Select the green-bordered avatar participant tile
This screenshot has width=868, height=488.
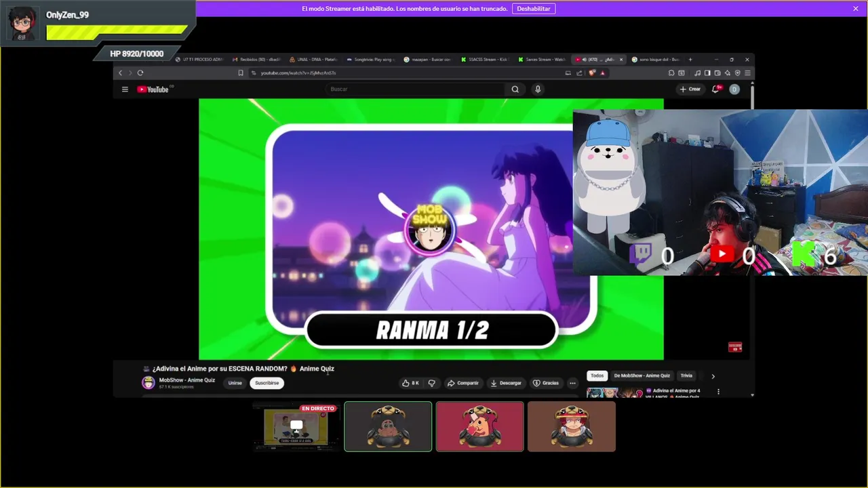388,426
